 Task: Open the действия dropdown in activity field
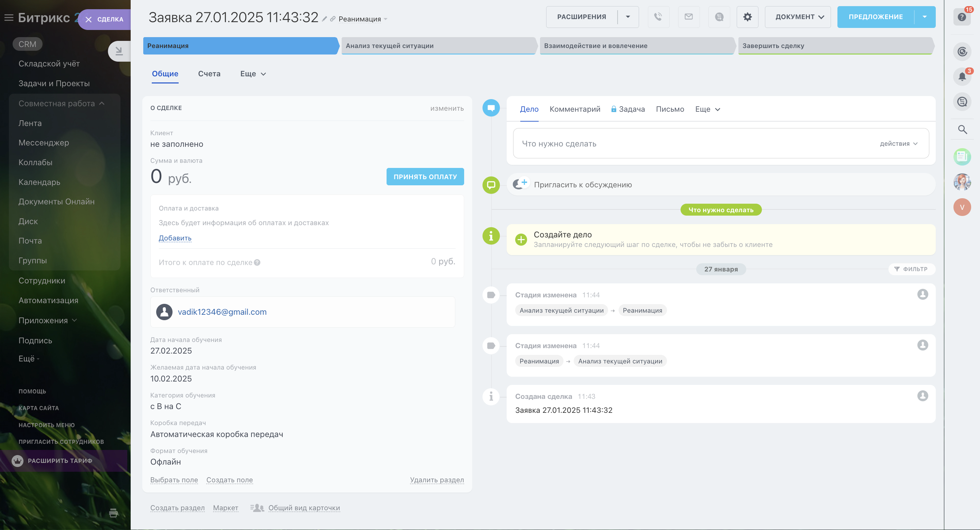[x=899, y=143]
